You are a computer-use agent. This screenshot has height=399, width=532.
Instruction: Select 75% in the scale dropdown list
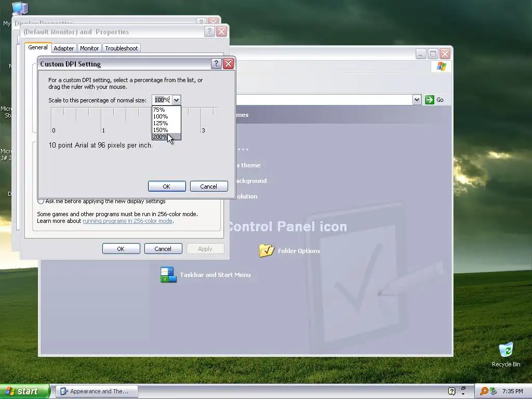coord(166,110)
